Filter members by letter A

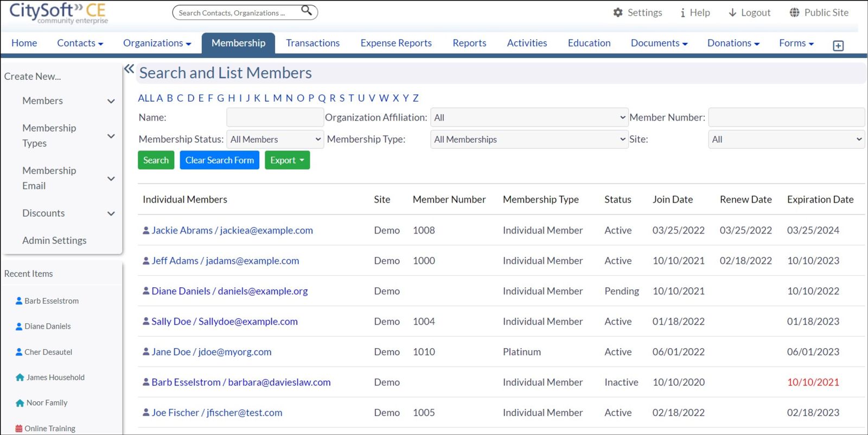click(159, 98)
